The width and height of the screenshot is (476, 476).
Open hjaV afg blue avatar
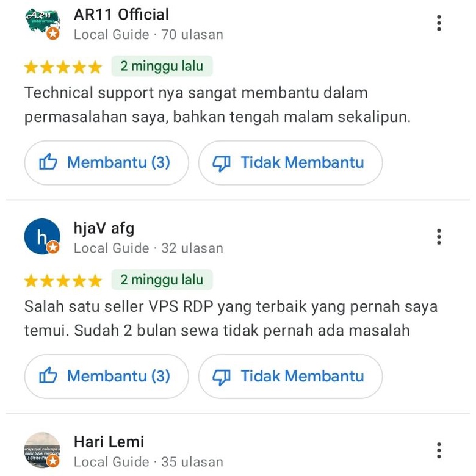pyautogui.click(x=42, y=237)
